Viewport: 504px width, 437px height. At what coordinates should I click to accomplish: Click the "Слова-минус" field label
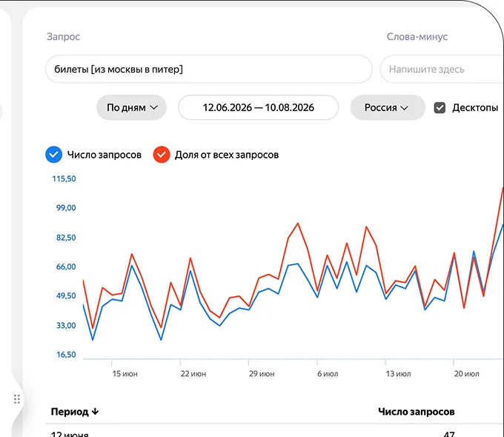point(417,36)
